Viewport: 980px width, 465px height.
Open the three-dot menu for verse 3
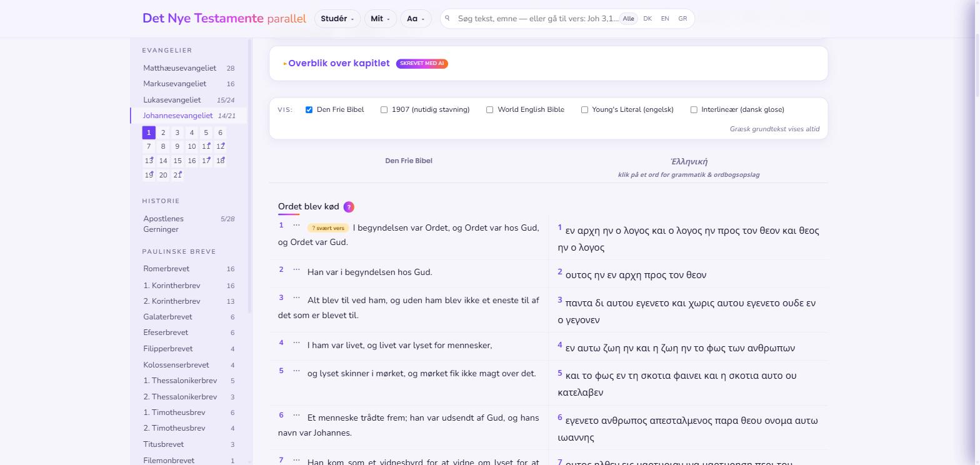tap(296, 297)
